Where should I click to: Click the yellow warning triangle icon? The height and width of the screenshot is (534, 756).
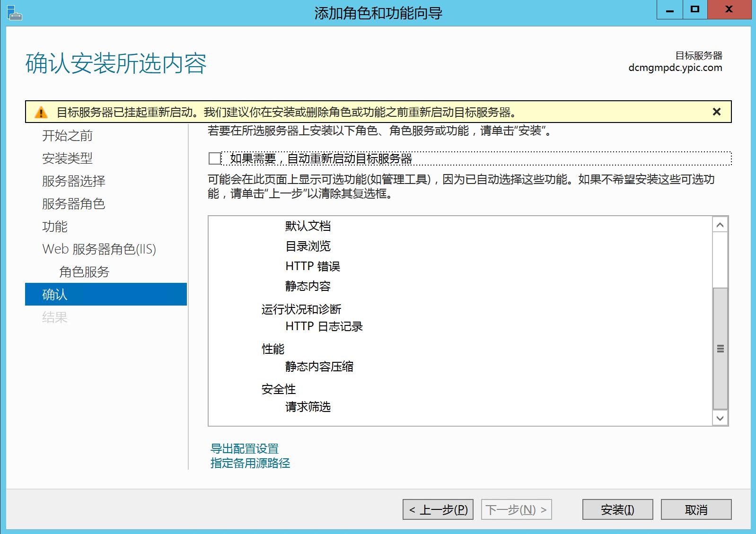41,113
